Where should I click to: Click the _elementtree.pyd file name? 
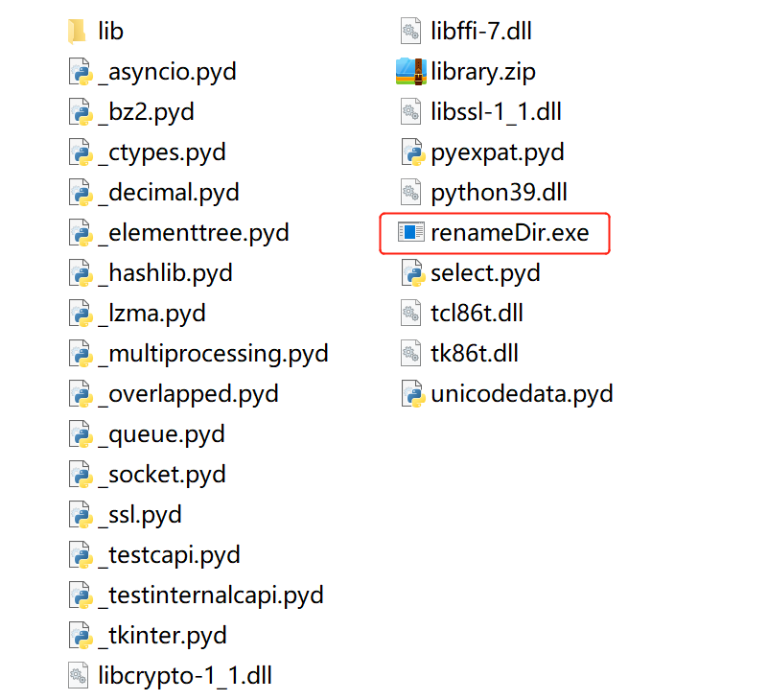193,233
